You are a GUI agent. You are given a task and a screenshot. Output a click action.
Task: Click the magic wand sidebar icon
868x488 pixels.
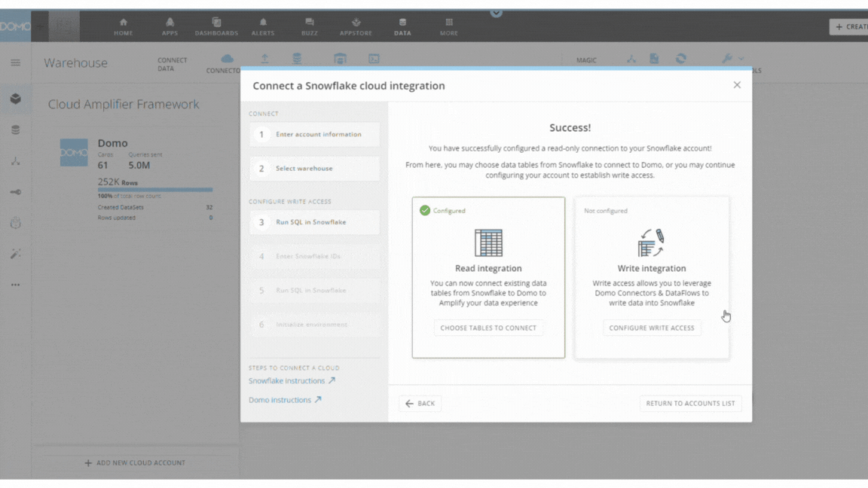[15, 254]
